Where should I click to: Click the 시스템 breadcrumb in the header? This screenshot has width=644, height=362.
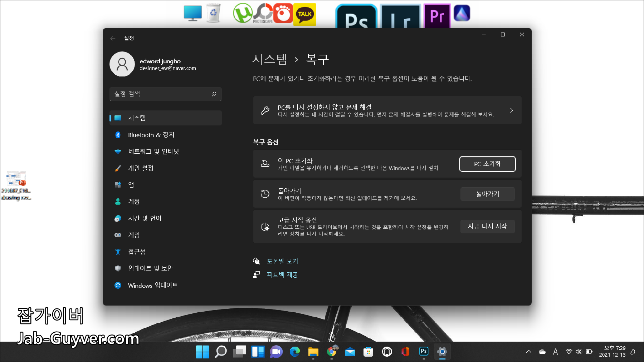tap(270, 59)
